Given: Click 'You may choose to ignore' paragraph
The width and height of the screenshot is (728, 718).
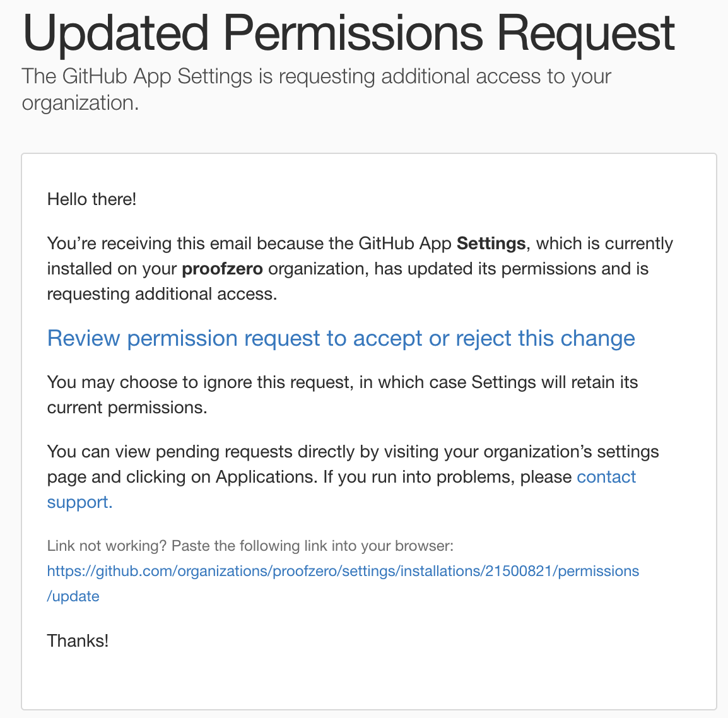Looking at the screenshot, I should [x=343, y=395].
